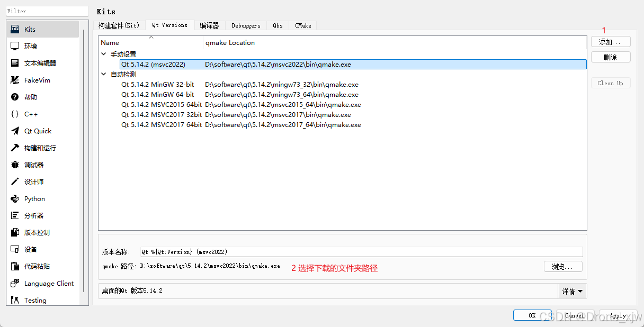
Task: Collapse the 自动检测 tree group
Action: point(104,74)
